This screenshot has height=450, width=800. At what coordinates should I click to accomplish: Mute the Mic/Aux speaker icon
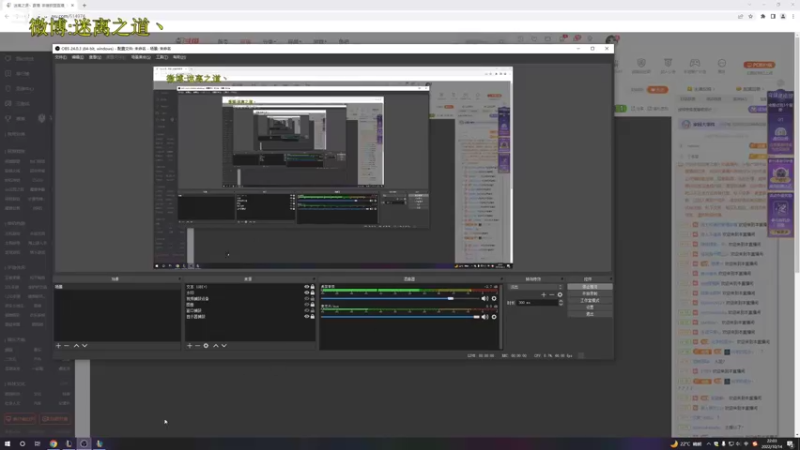pos(485,317)
